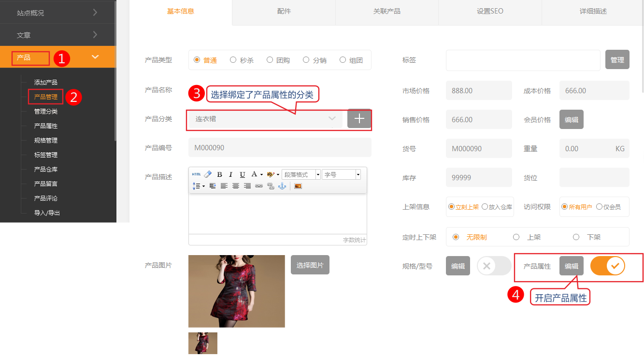Click the plus button beside 产品分类
644x358 pixels.
[x=359, y=118]
